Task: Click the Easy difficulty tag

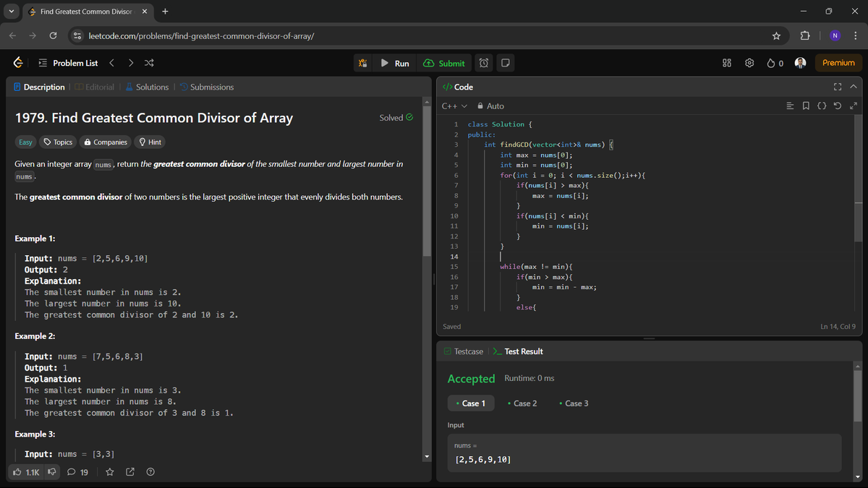Action: 26,142
